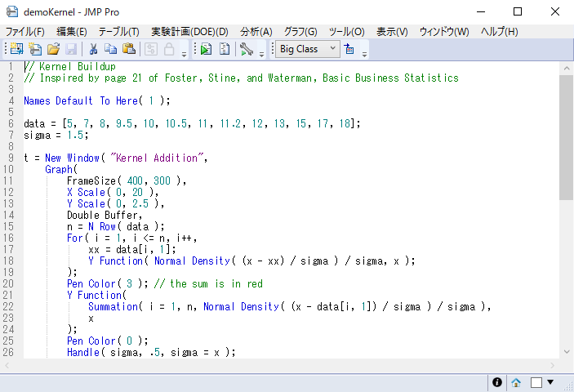This screenshot has width=574, height=392.
Task: Click the New Script toolbar icon
Action: point(34,49)
